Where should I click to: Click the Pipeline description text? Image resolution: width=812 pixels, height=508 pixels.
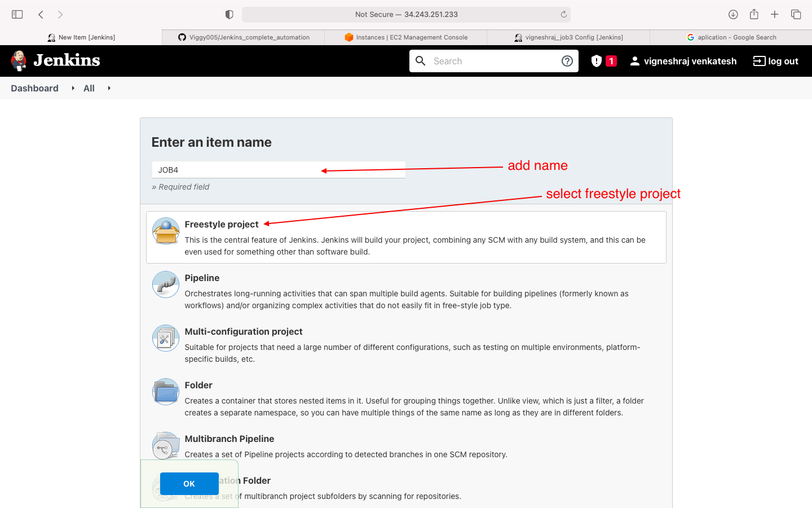(407, 300)
